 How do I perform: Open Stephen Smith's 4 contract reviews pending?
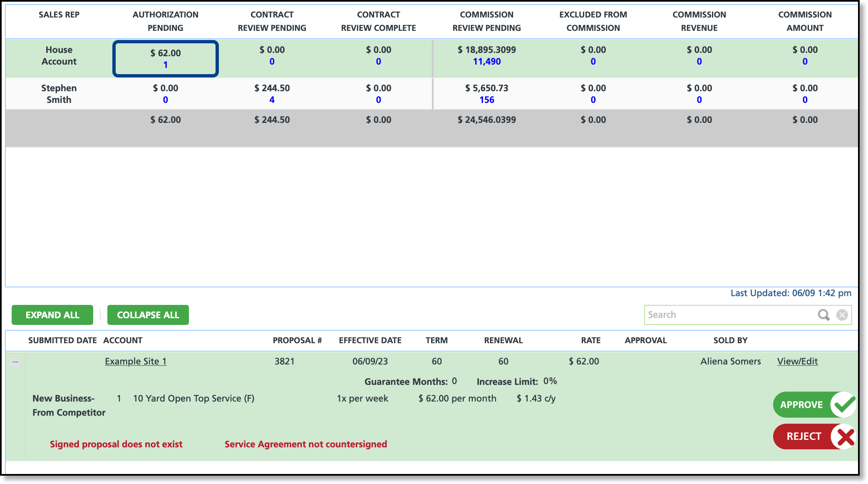pos(272,100)
